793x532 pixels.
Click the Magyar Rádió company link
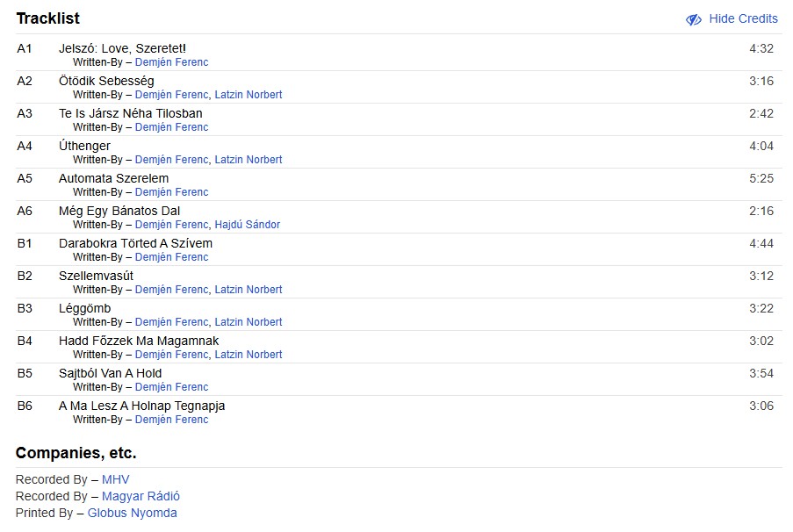coord(141,497)
